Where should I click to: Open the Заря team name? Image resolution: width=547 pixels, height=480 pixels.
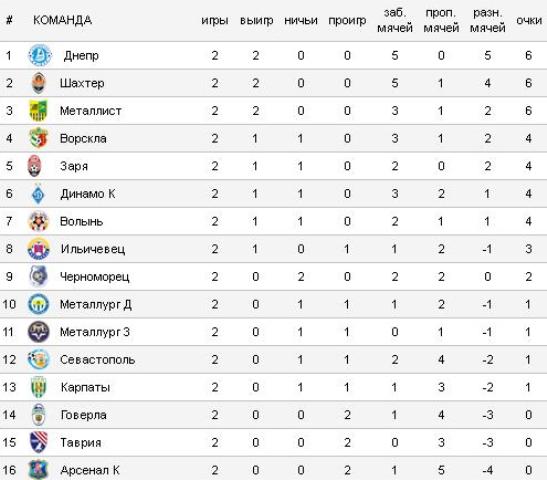point(74,166)
